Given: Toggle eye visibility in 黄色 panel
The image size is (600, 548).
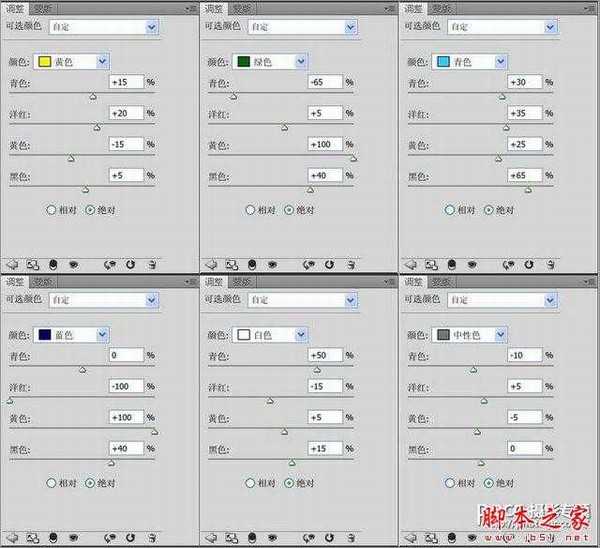Looking at the screenshot, I should [73, 264].
